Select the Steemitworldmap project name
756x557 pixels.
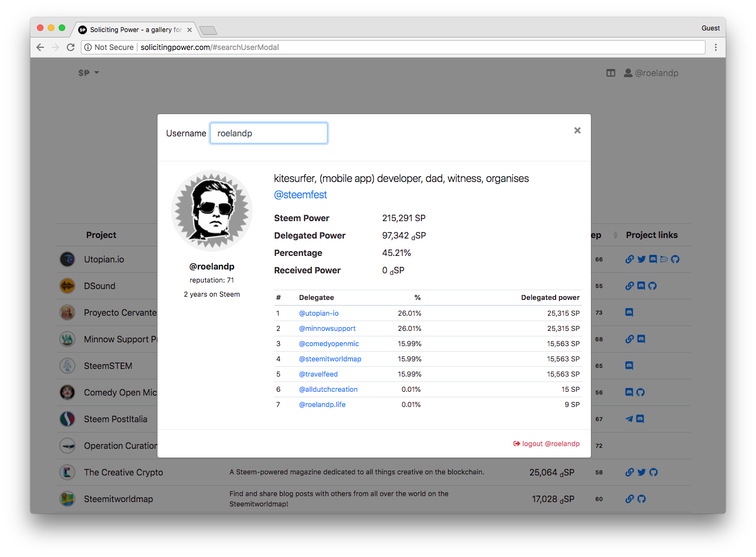(x=118, y=499)
